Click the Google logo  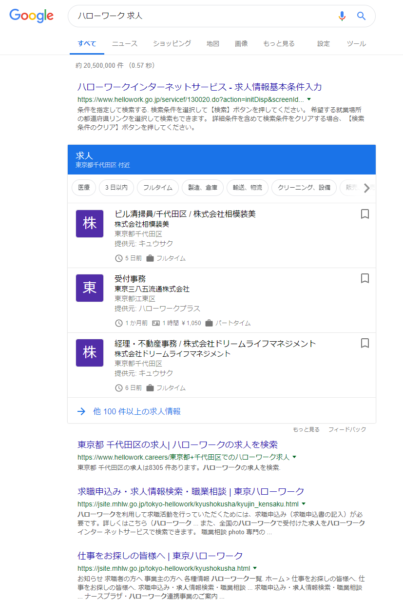point(31,16)
